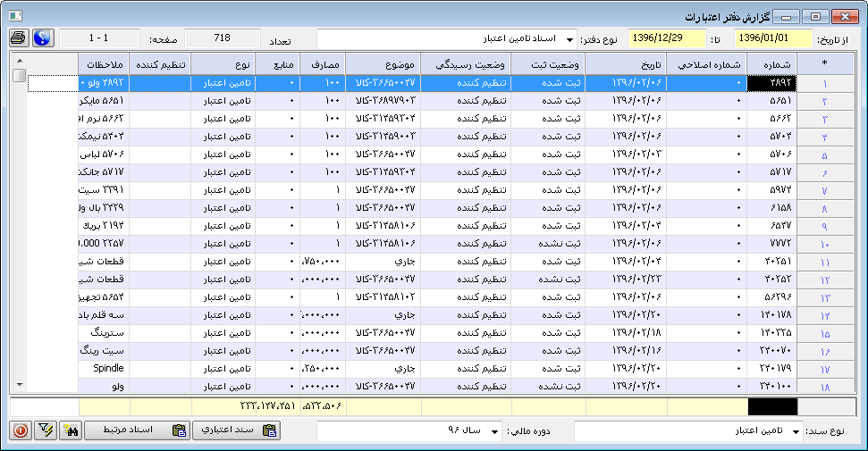Click the تعداد field showing 718
Image resolution: width=868 pixels, height=451 pixels.
coord(222,38)
